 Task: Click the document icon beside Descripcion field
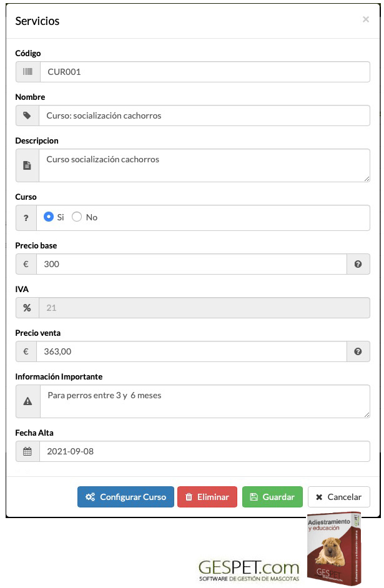click(x=27, y=165)
